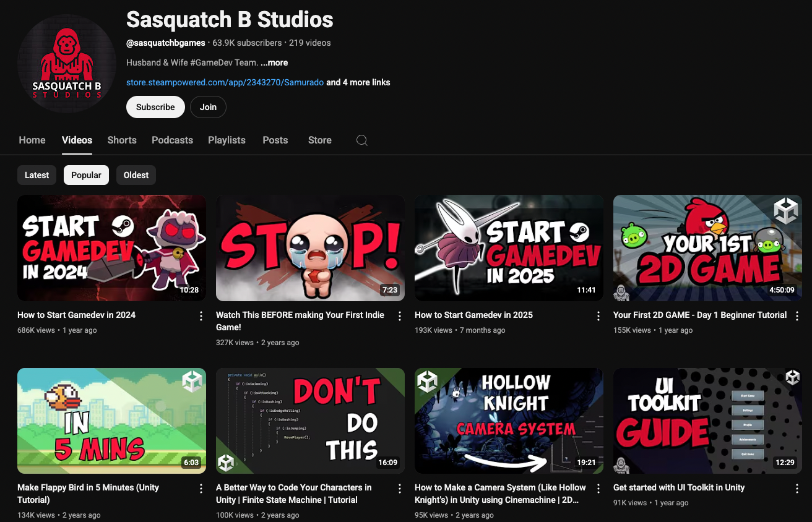Viewport: 812px width, 522px height.
Task: Click the 327K views stat
Action: [235, 343]
